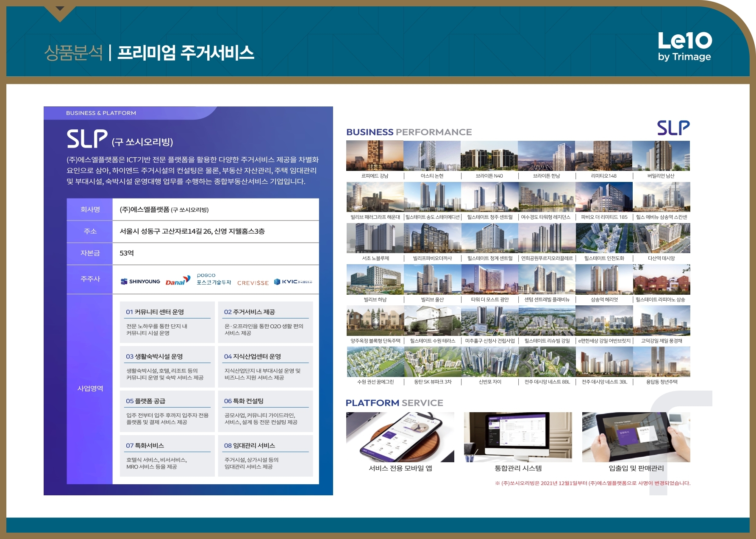The width and height of the screenshot is (756, 539).
Task: Click the 01 커뮤니티 센터 운영 card
Action: pyautogui.click(x=167, y=322)
